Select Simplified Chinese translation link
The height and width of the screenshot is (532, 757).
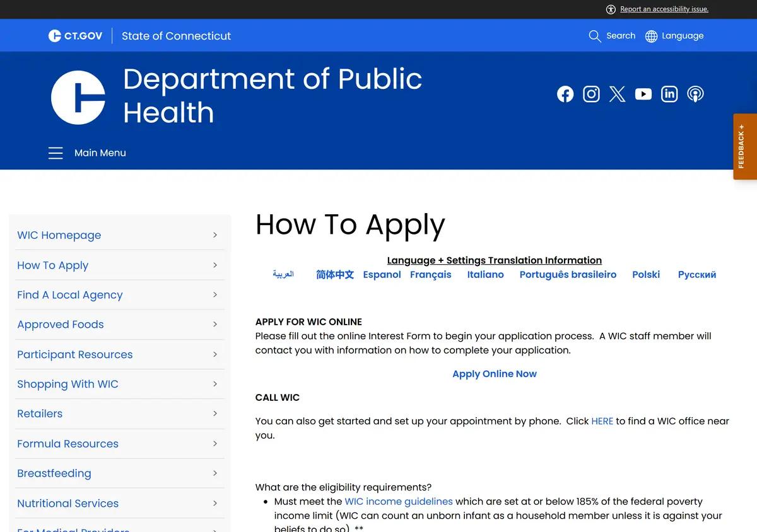(335, 275)
